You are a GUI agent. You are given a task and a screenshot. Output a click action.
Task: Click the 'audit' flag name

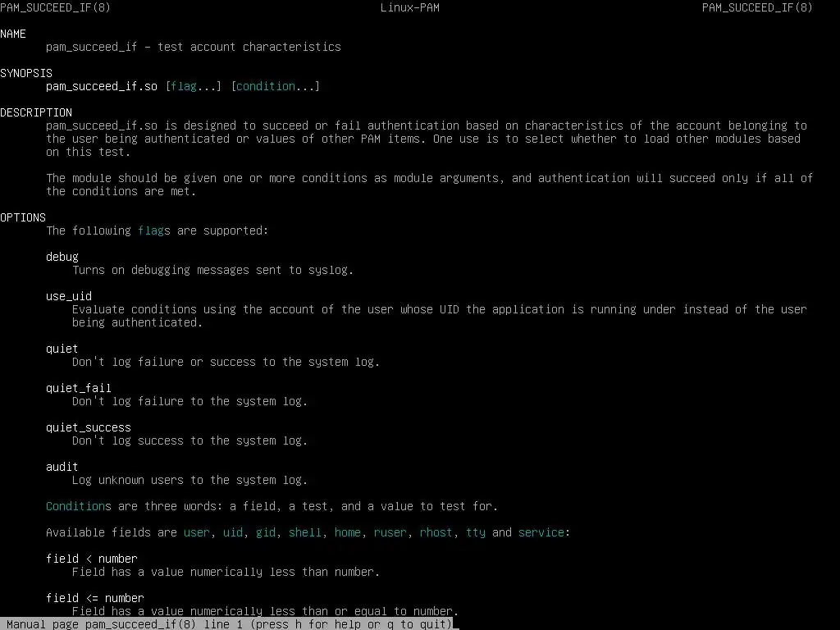(62, 467)
